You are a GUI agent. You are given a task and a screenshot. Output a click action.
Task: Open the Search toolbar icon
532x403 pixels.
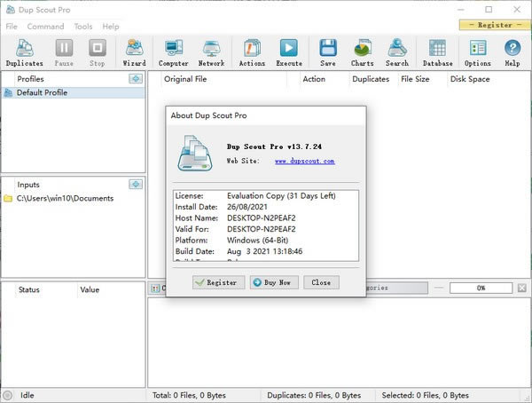pos(397,52)
